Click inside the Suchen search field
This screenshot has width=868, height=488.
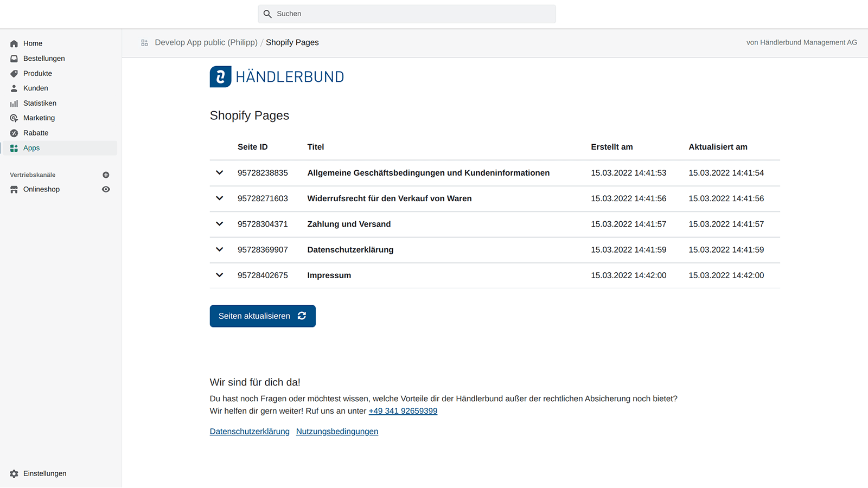coord(407,14)
